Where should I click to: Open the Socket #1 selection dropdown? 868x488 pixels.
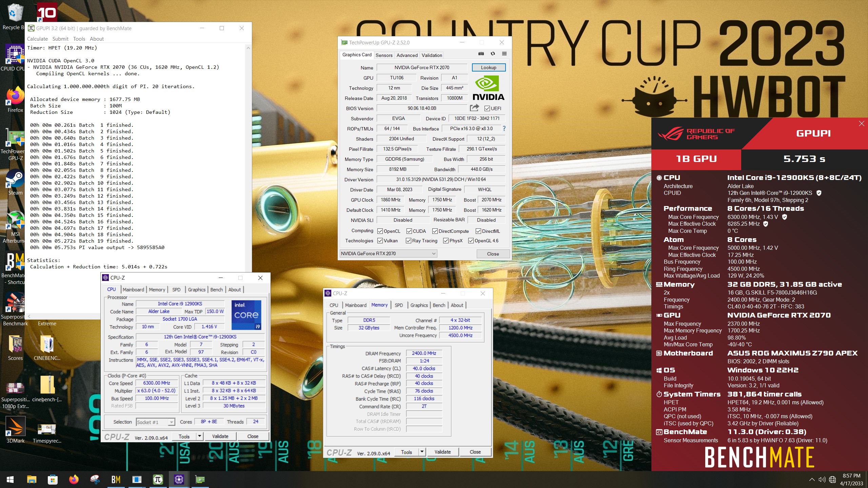[156, 422]
